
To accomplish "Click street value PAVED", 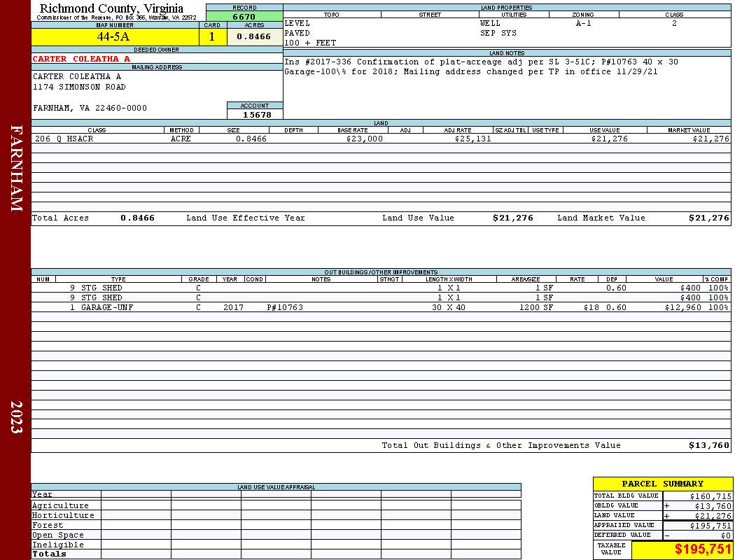I will point(297,34).
